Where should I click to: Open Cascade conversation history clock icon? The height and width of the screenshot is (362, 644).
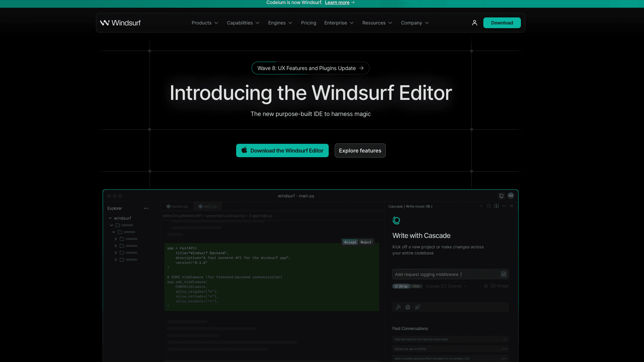pyautogui.click(x=489, y=206)
